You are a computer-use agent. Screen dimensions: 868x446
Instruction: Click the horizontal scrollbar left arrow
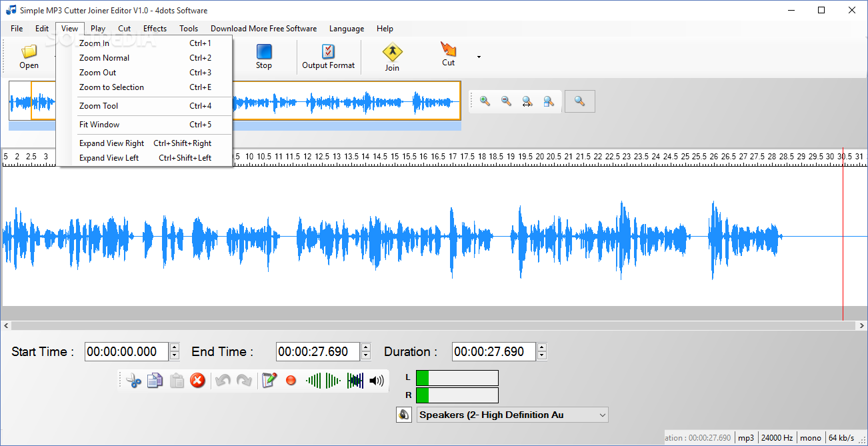[x=7, y=326]
